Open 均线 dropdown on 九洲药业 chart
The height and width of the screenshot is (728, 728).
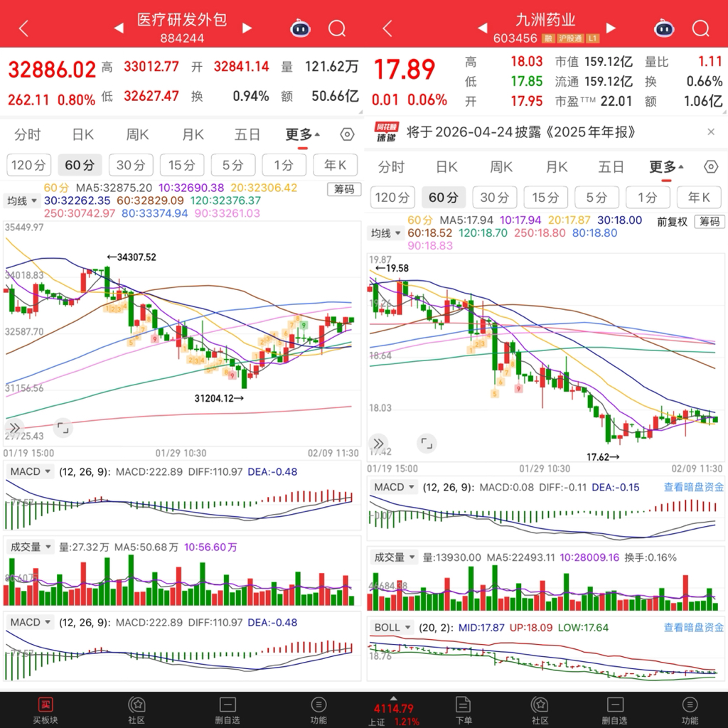(x=385, y=233)
